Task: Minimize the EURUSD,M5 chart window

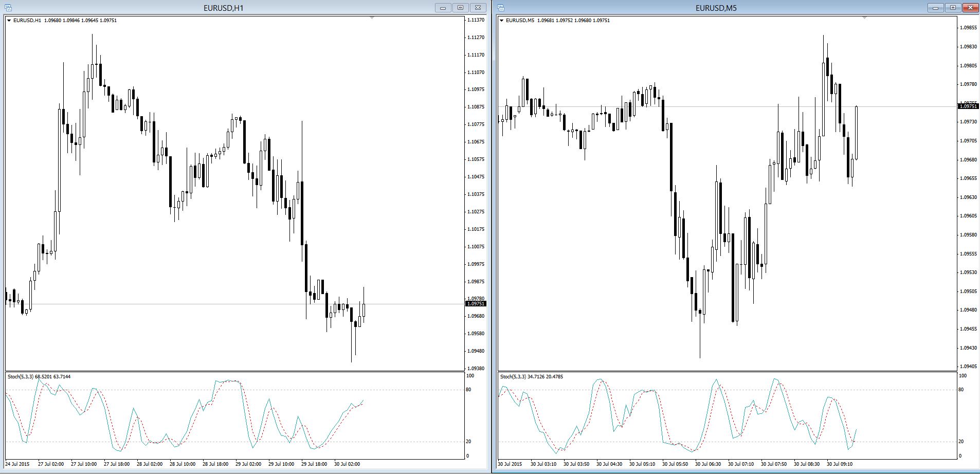Action: coord(935,8)
